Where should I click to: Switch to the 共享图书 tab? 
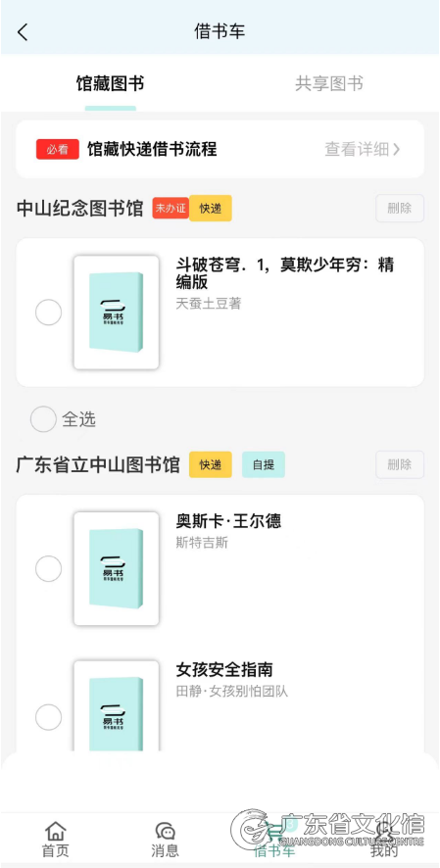pos(329,84)
